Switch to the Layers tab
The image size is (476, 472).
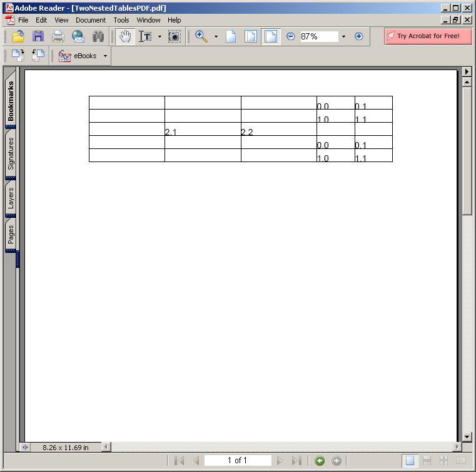point(11,198)
